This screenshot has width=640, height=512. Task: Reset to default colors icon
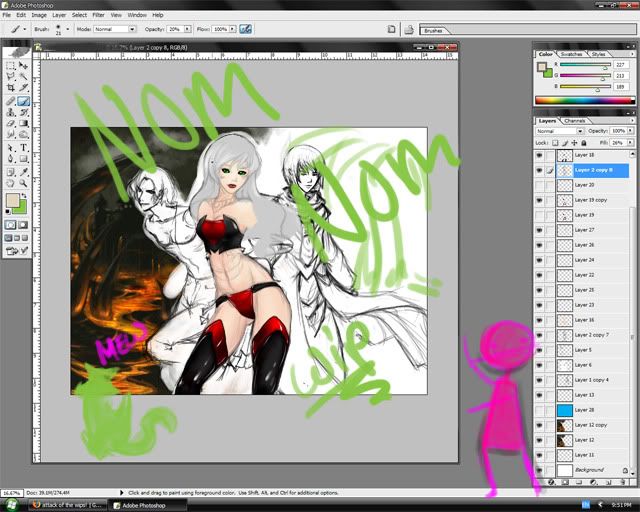pyautogui.click(x=8, y=211)
